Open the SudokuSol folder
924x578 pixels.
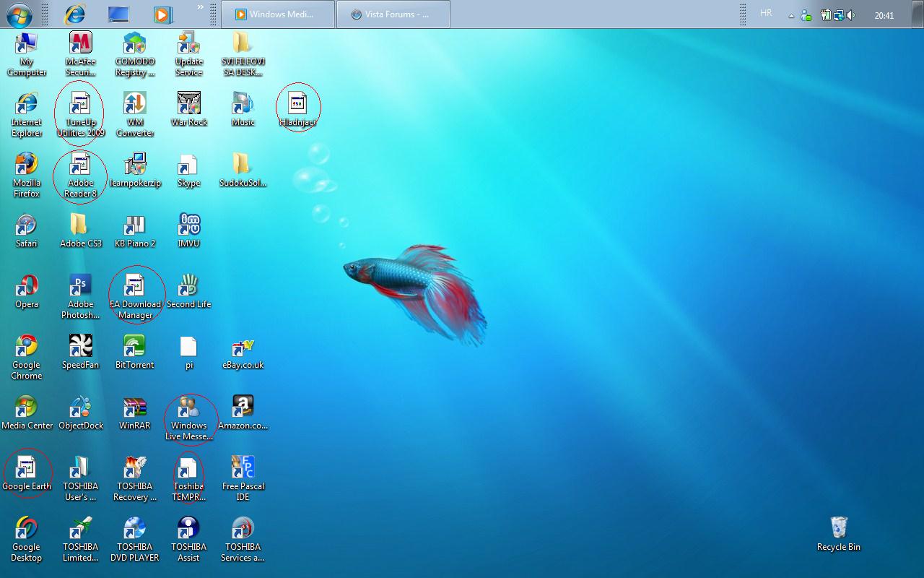(x=243, y=171)
